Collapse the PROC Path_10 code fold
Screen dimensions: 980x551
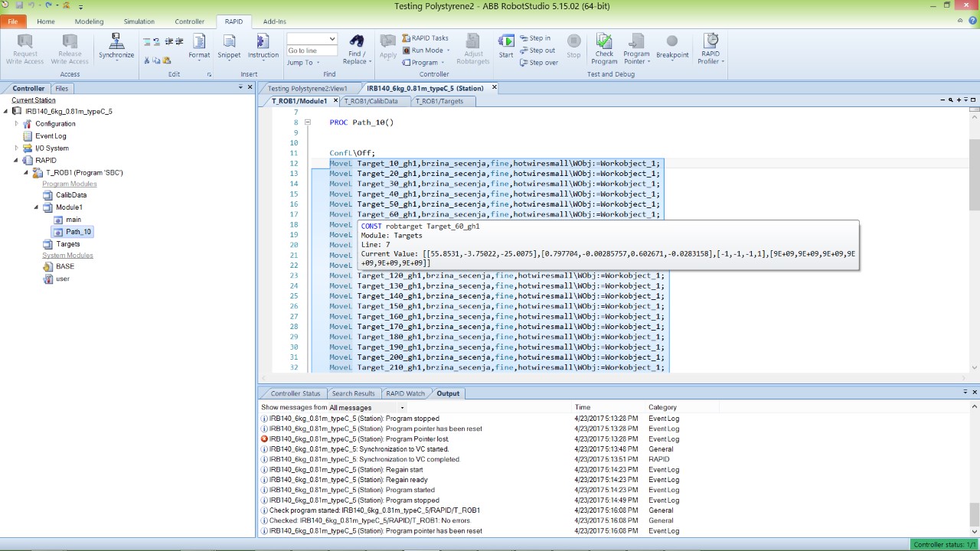coord(308,122)
